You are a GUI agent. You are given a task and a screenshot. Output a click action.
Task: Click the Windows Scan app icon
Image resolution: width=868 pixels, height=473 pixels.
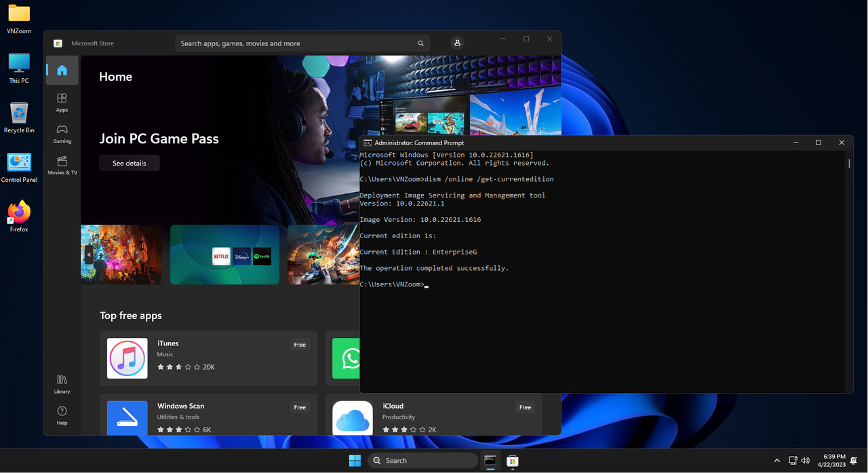point(127,417)
